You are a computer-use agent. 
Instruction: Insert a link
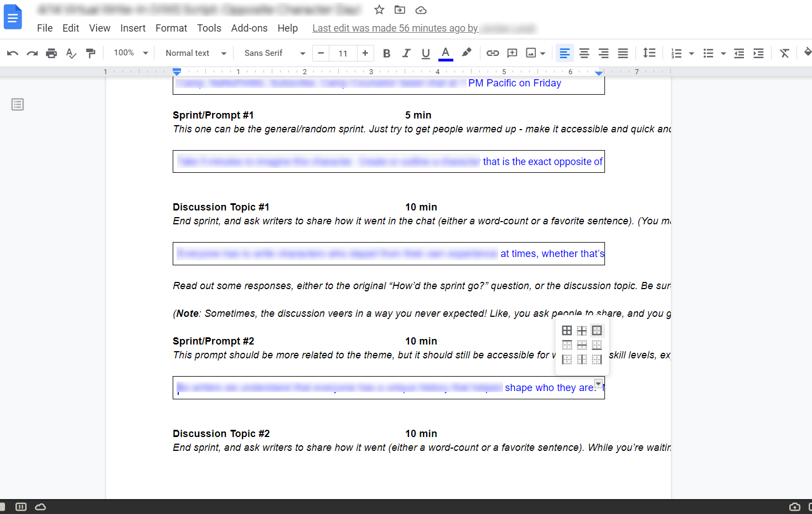click(492, 53)
